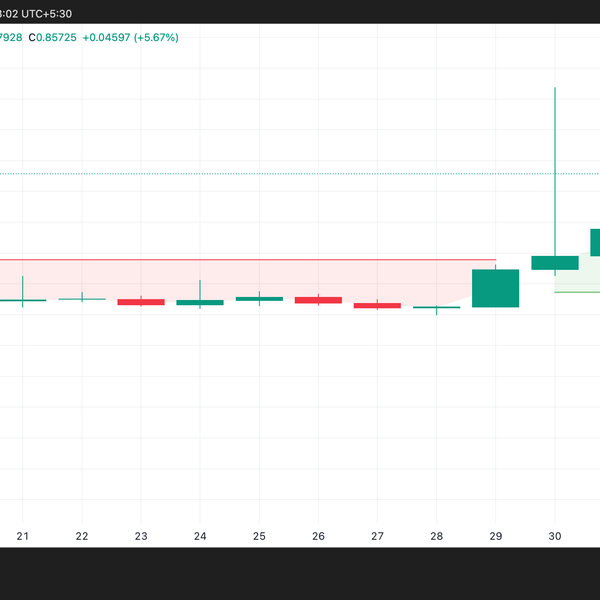The image size is (600, 600).
Task: Click date label 26 on time axis
Action: click(x=318, y=536)
